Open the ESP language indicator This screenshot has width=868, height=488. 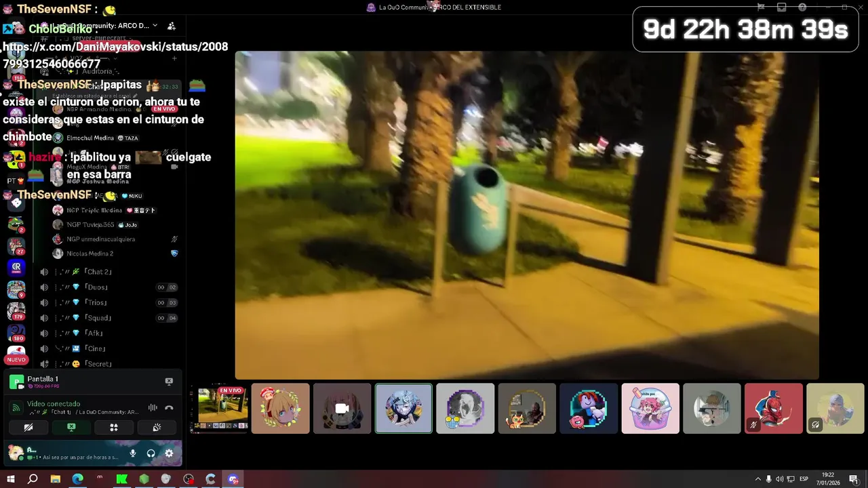804,479
